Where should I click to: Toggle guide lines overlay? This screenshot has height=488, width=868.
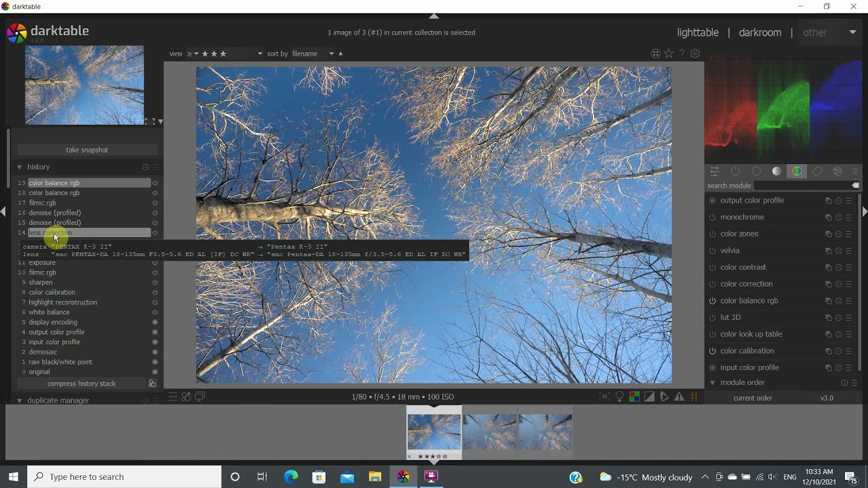coord(694,396)
